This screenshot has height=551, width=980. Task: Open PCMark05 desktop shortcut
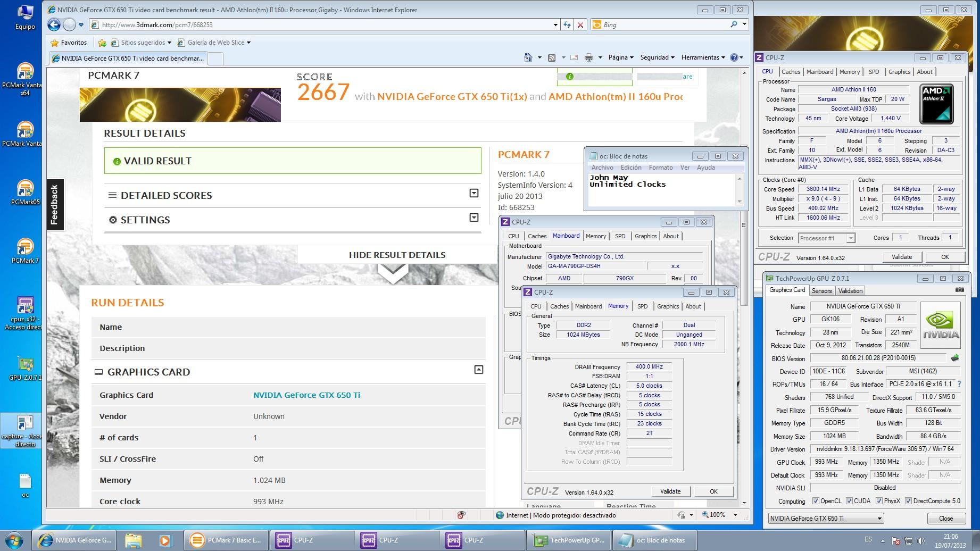[25, 193]
